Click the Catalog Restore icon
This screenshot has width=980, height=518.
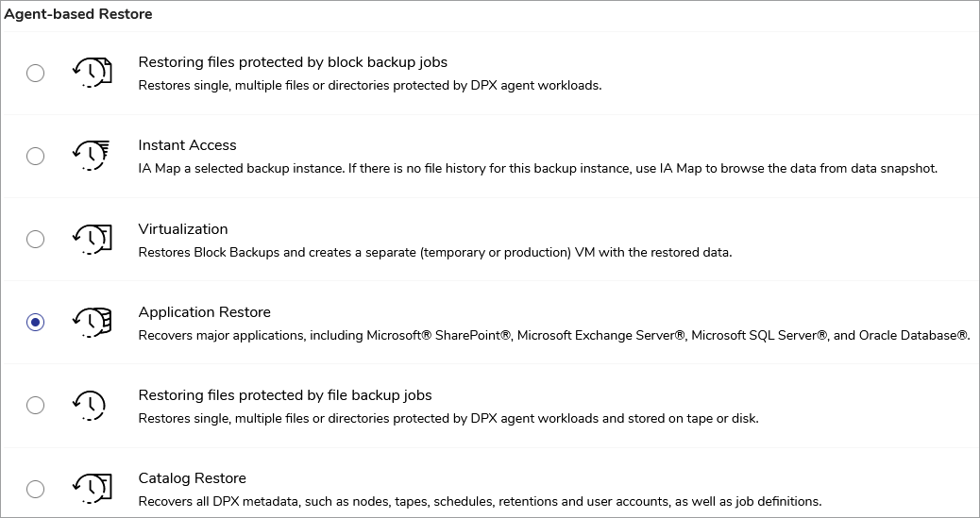(x=92, y=489)
